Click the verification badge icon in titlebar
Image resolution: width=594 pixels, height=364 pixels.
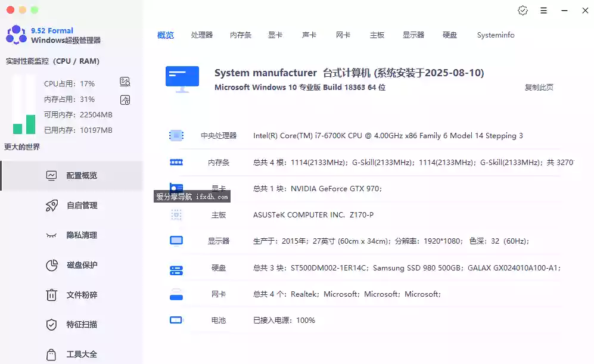coord(523,10)
